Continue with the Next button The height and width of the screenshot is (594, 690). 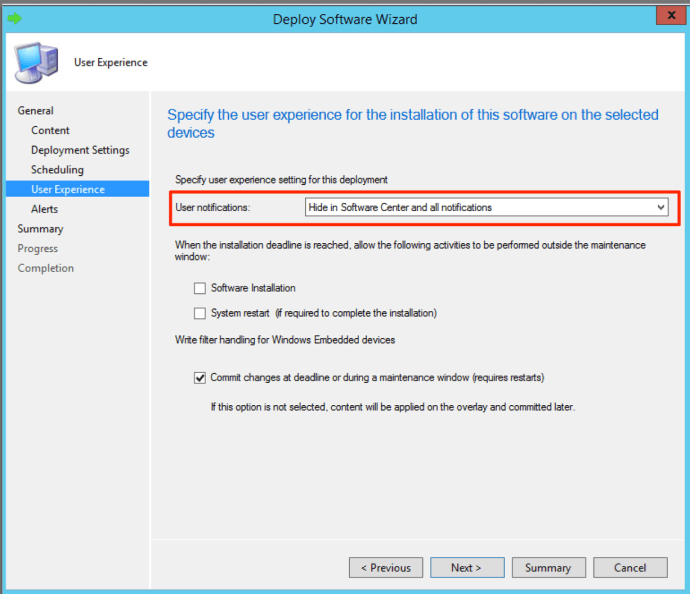point(467,568)
